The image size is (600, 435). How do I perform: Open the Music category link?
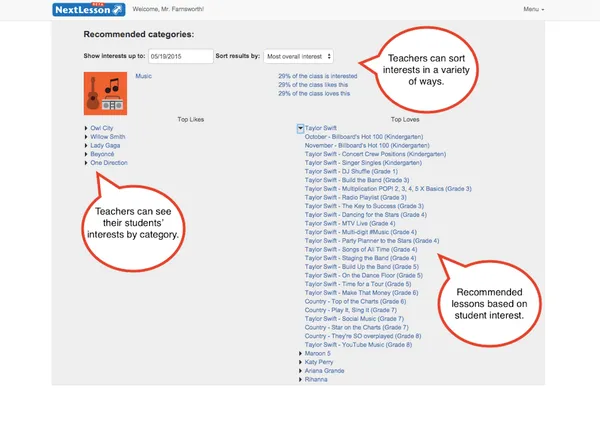[143, 76]
